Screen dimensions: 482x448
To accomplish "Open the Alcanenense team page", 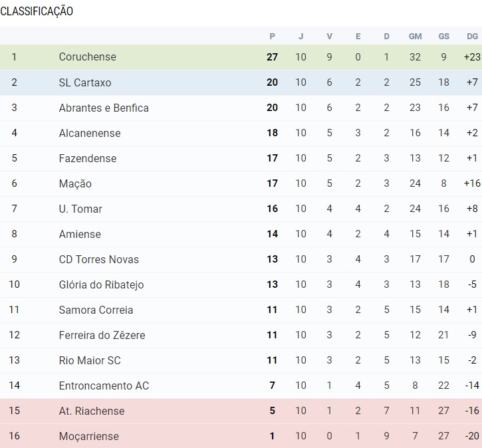I will (90, 133).
